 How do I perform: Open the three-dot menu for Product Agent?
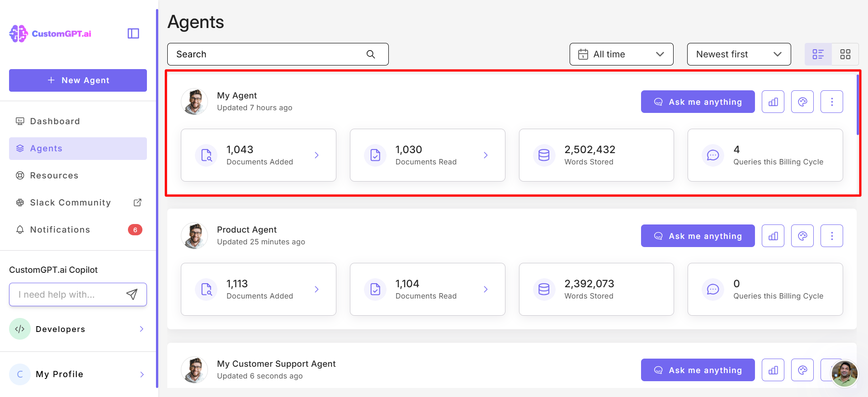[832, 236]
